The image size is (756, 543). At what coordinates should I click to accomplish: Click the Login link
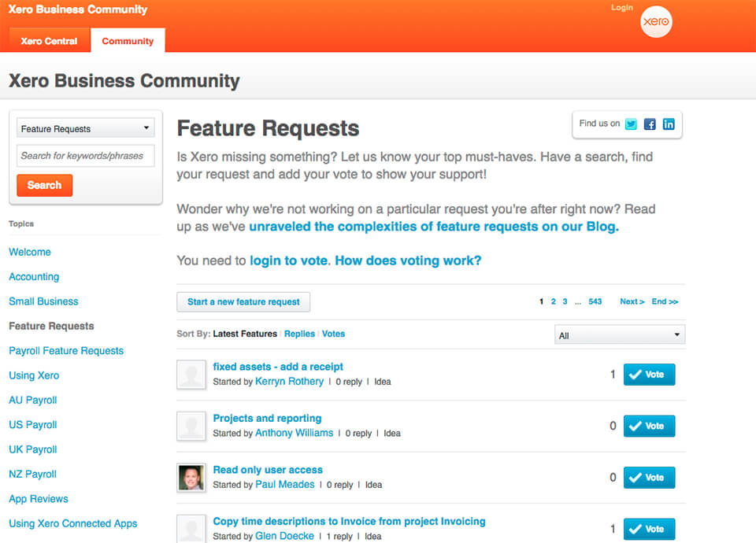[x=622, y=8]
